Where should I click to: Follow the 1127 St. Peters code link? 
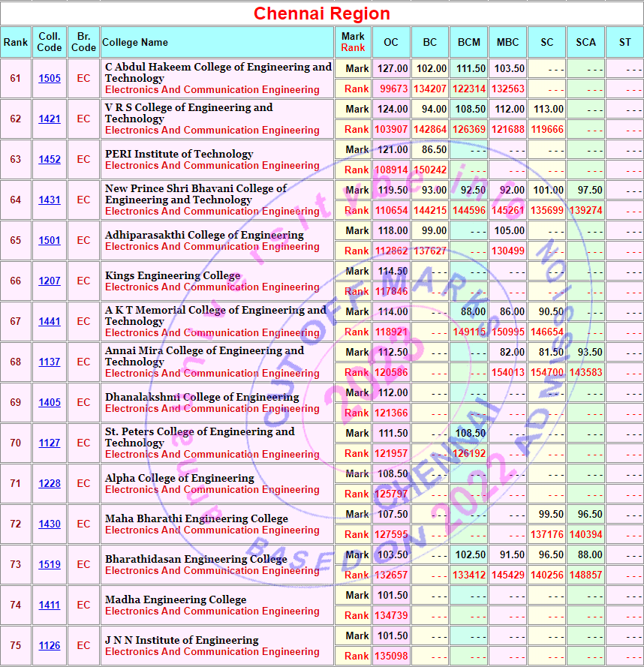click(x=50, y=443)
